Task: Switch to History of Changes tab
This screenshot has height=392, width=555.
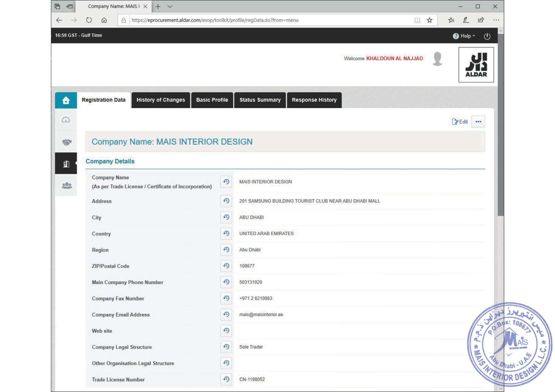Action: tap(160, 100)
